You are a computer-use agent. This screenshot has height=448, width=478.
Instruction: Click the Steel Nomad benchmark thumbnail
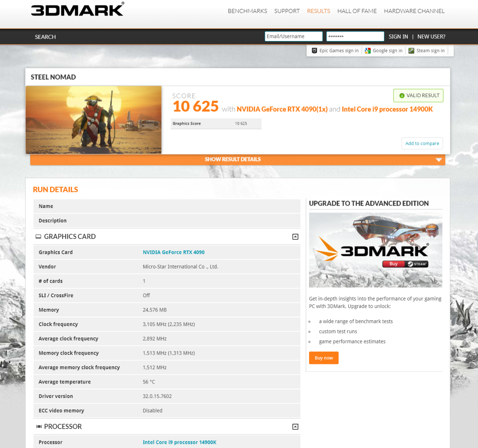point(93,120)
